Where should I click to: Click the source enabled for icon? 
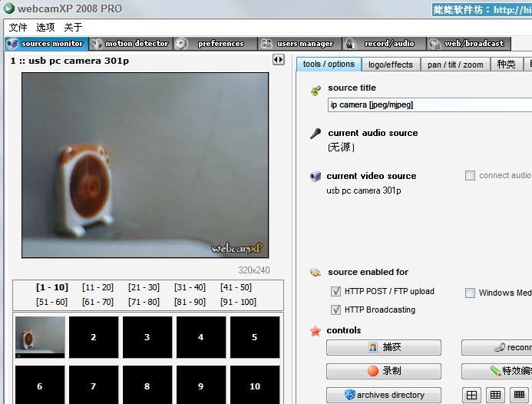(x=316, y=272)
